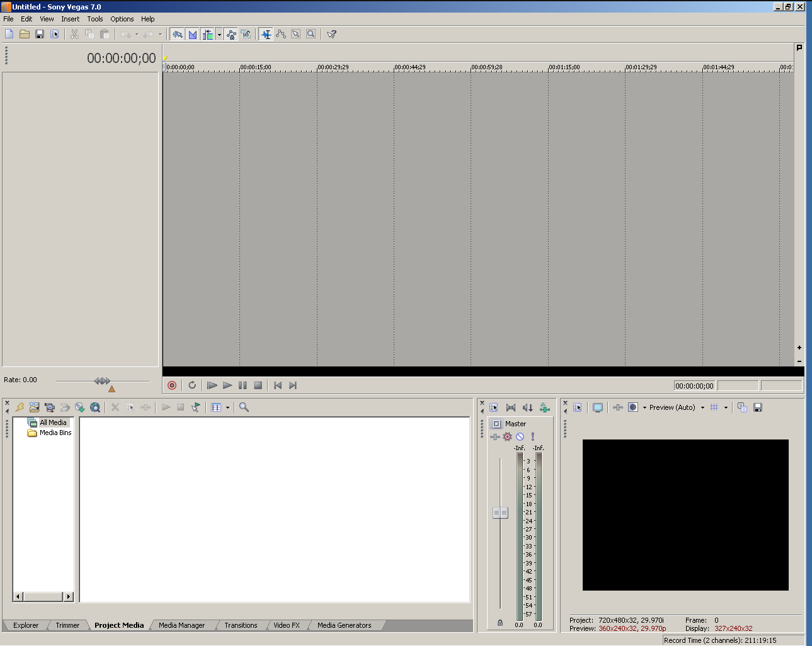
Task: Click the Import Media icon in Project Media
Action: click(35, 407)
